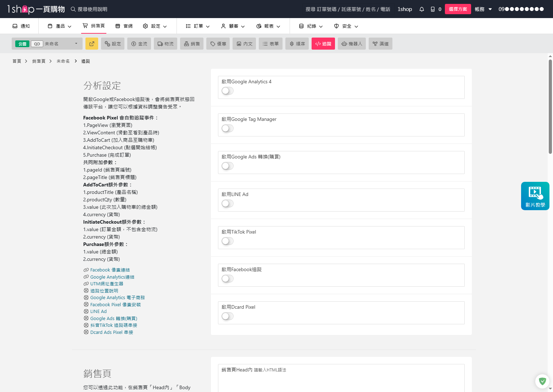Click the 渠道 channels icon
Screen dimensions: 553x392
coord(380,44)
